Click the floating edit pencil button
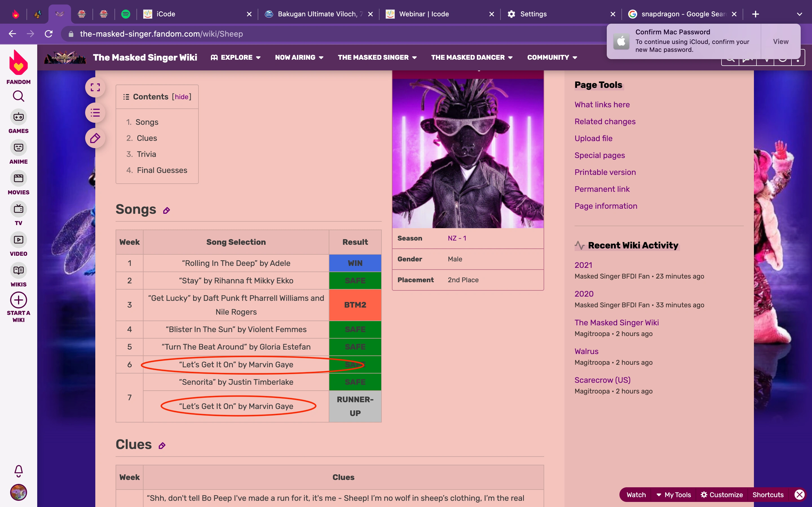812x507 pixels. coord(95,138)
